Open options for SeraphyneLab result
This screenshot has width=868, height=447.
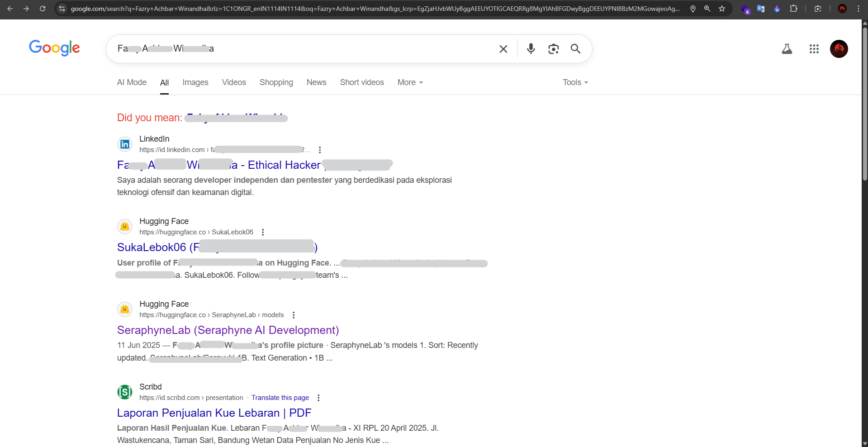click(x=294, y=315)
